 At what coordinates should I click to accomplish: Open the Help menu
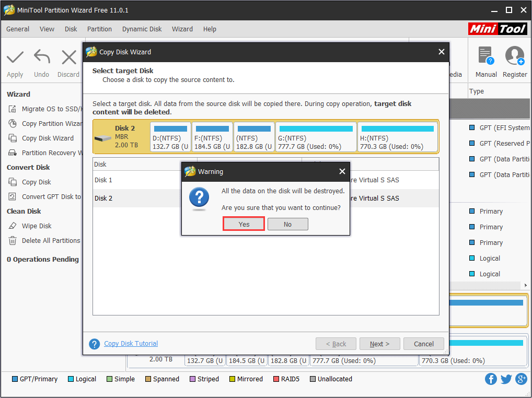pyautogui.click(x=210, y=29)
